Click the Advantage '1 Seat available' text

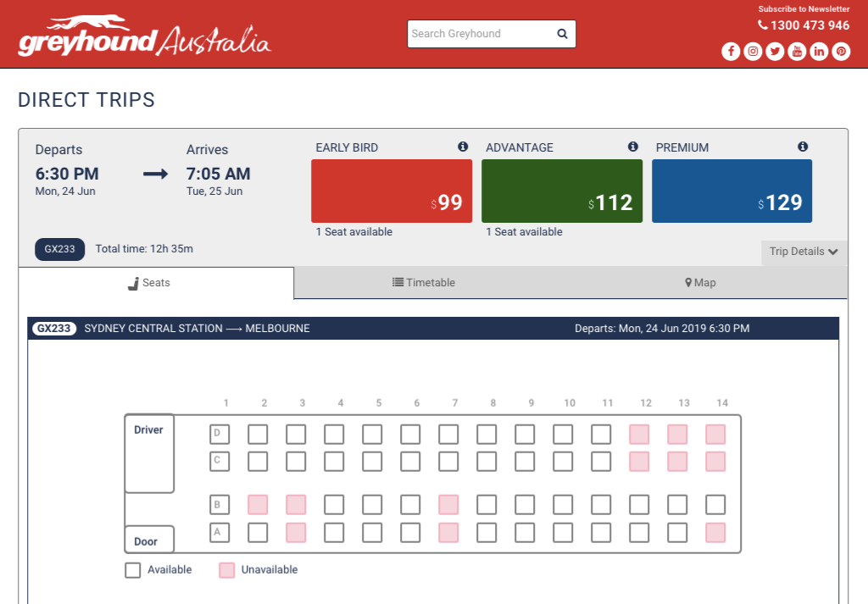point(524,232)
